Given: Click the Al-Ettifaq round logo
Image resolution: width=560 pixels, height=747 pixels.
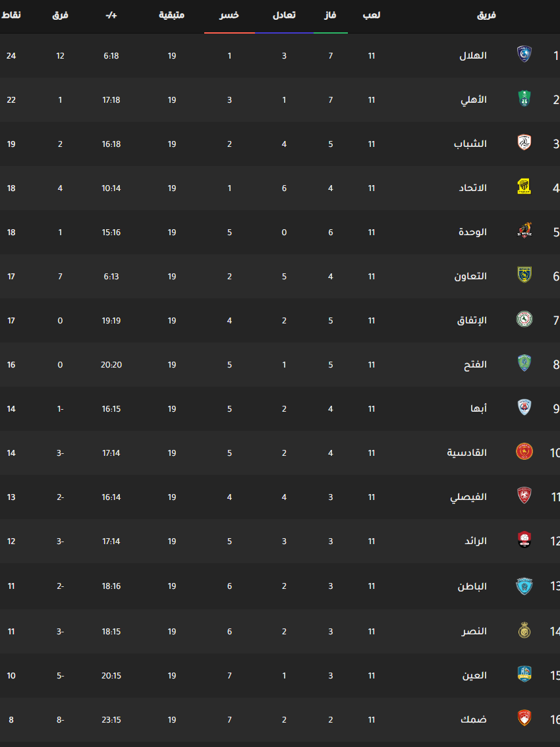Looking at the screenshot, I should [524, 319].
